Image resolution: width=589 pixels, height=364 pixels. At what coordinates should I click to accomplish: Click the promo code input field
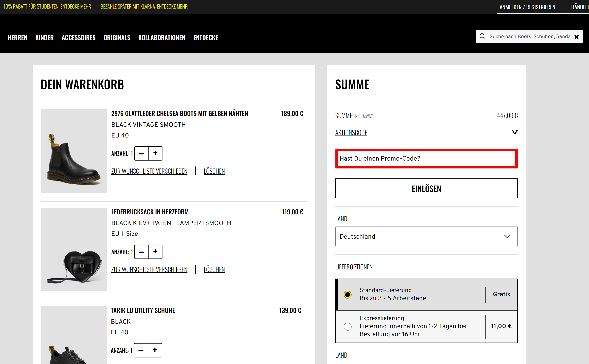point(426,158)
